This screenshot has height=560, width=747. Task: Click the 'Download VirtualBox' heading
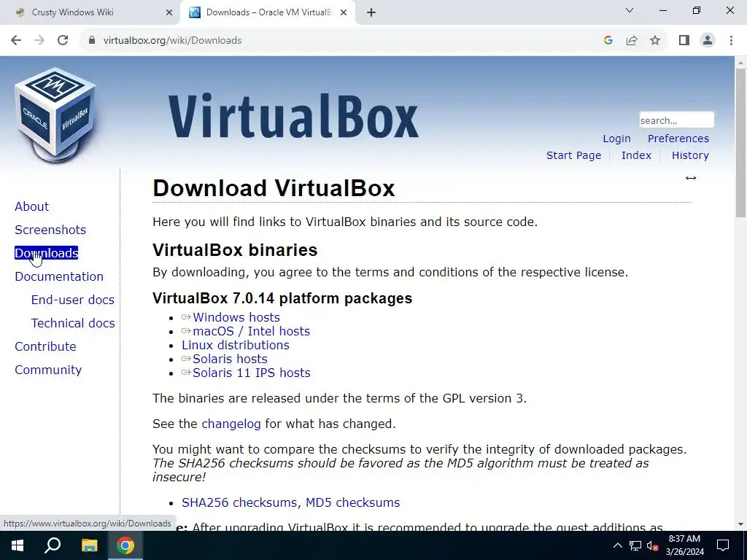274,188
